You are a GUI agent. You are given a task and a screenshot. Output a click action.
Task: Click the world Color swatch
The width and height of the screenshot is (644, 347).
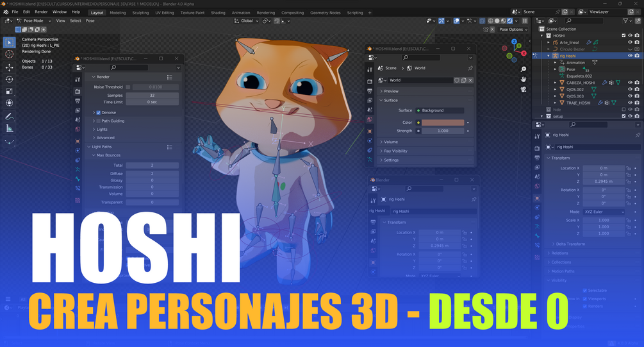tap(443, 123)
